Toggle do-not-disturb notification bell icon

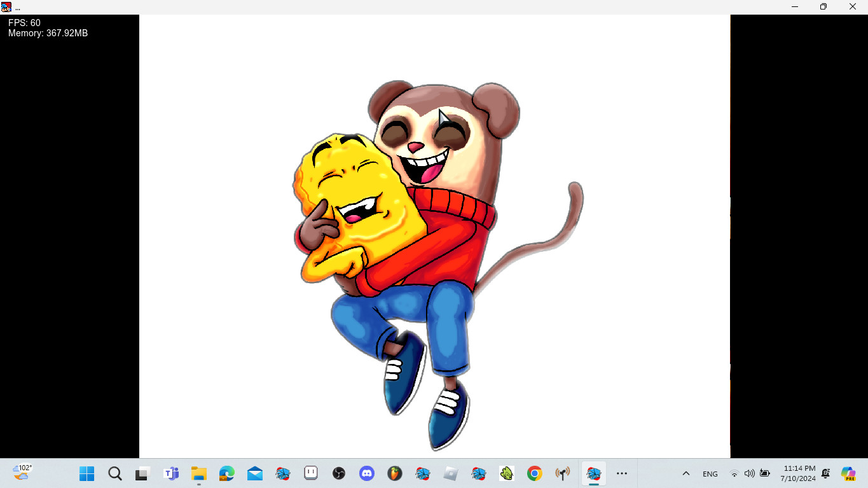(826, 473)
